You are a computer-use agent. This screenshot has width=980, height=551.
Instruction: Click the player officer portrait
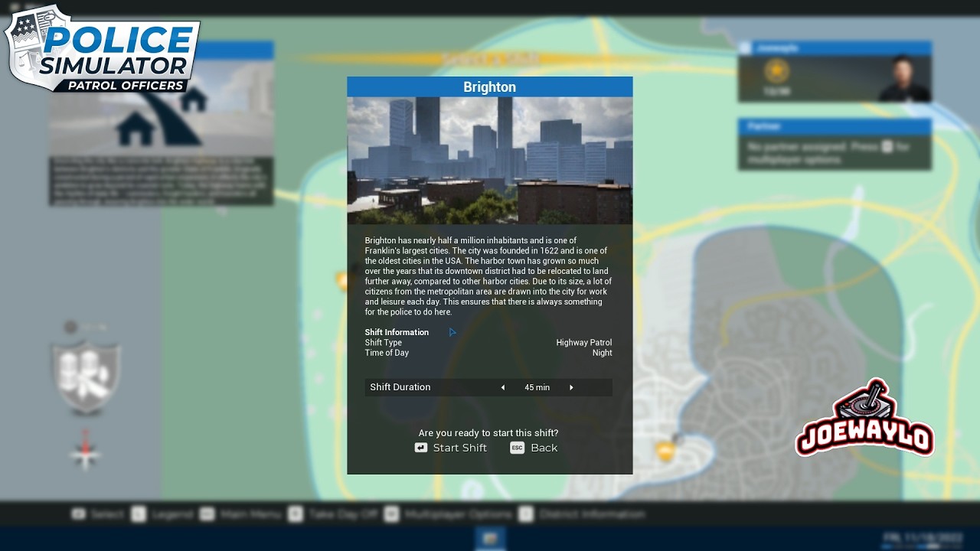(x=903, y=79)
